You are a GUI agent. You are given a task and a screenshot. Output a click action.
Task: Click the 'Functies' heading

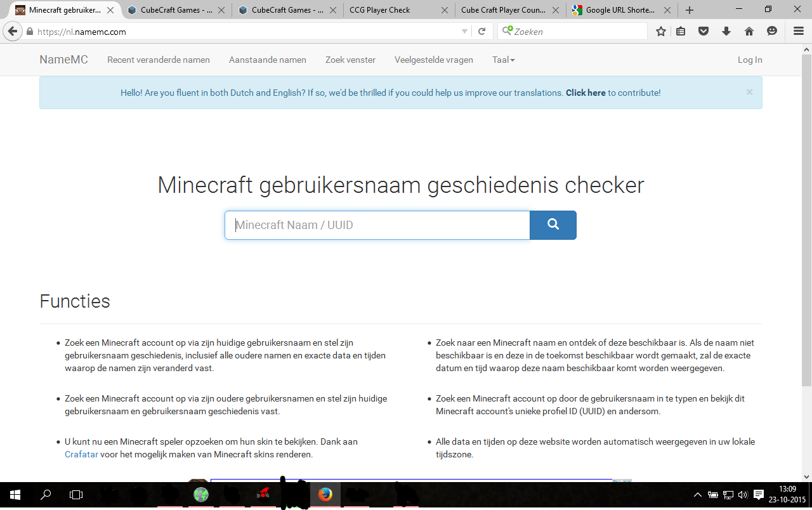75,301
